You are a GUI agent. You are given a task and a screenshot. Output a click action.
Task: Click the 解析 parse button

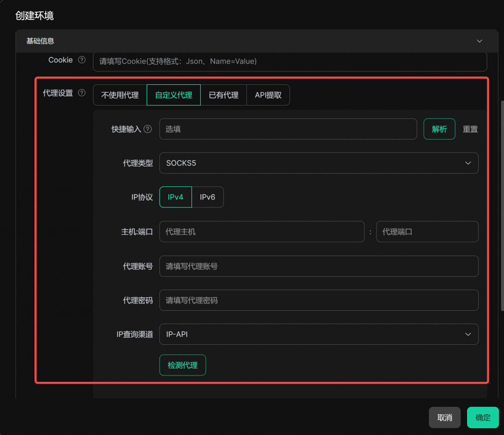pyautogui.click(x=439, y=129)
